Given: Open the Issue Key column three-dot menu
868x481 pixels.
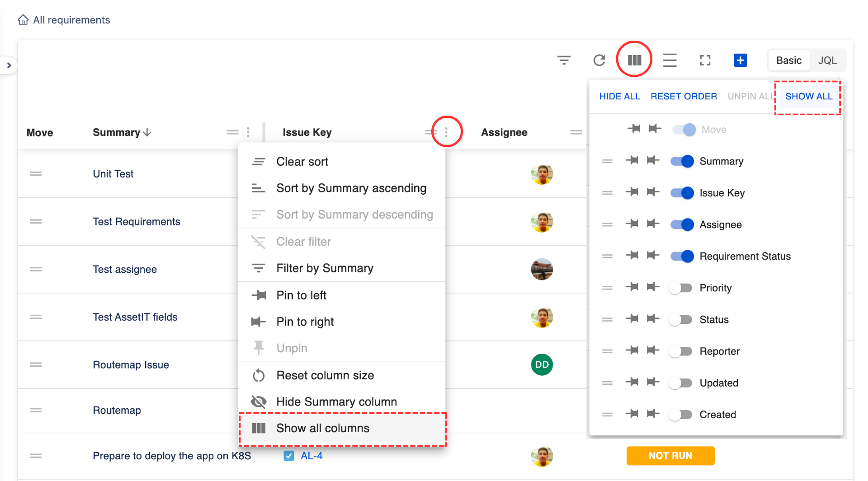Looking at the screenshot, I should 446,132.
